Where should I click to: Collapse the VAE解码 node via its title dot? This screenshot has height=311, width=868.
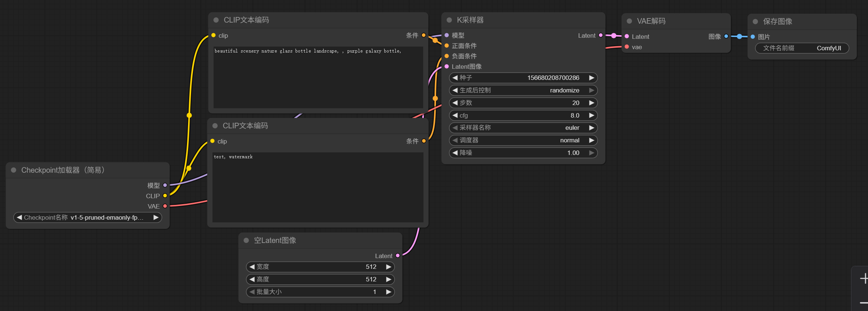[x=629, y=21]
